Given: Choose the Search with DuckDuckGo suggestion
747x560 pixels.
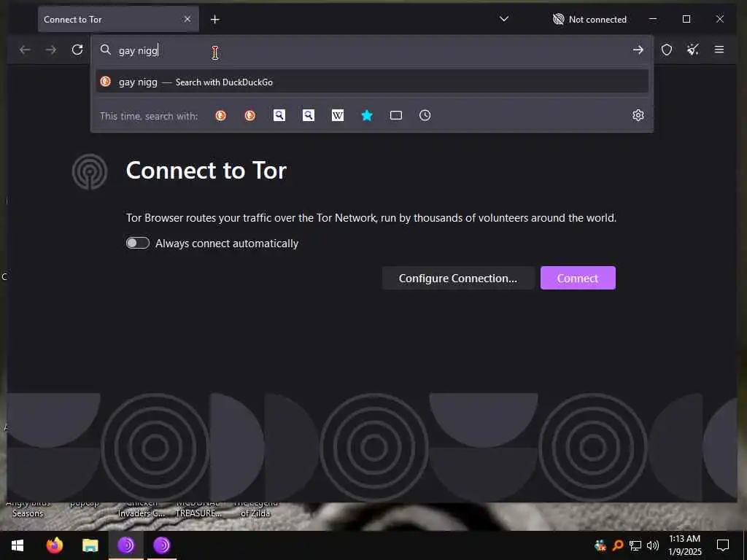Looking at the screenshot, I should [x=371, y=82].
